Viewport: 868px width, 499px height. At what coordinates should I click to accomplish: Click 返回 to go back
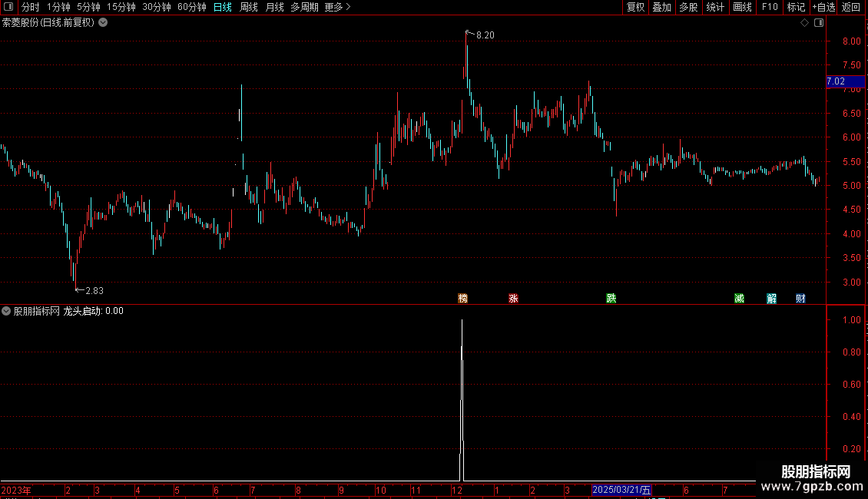tap(851, 7)
